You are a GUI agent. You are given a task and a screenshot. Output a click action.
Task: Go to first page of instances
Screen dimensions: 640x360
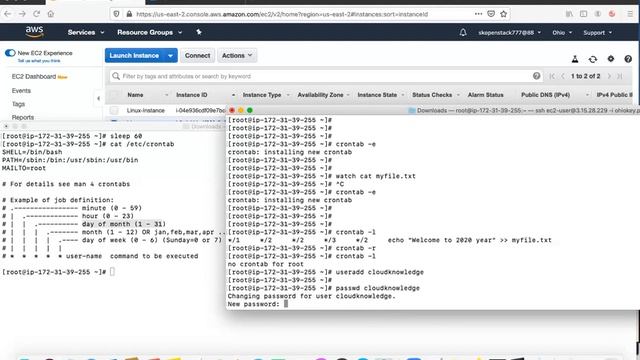coord(552,76)
